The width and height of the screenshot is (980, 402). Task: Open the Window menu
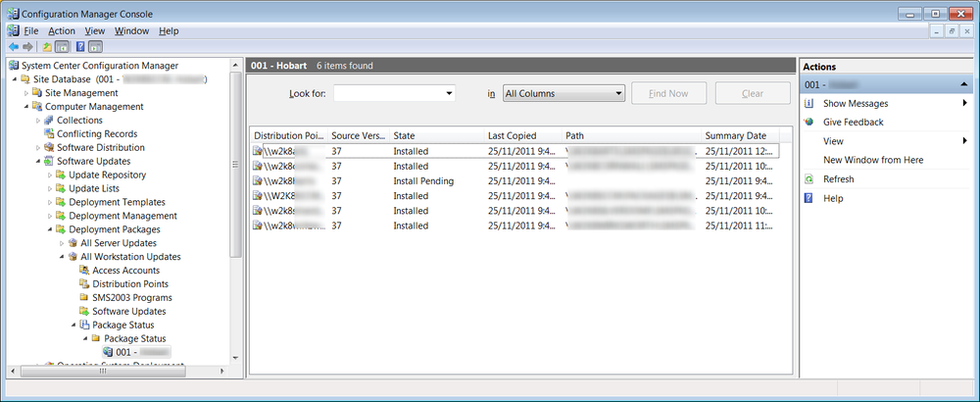point(132,30)
